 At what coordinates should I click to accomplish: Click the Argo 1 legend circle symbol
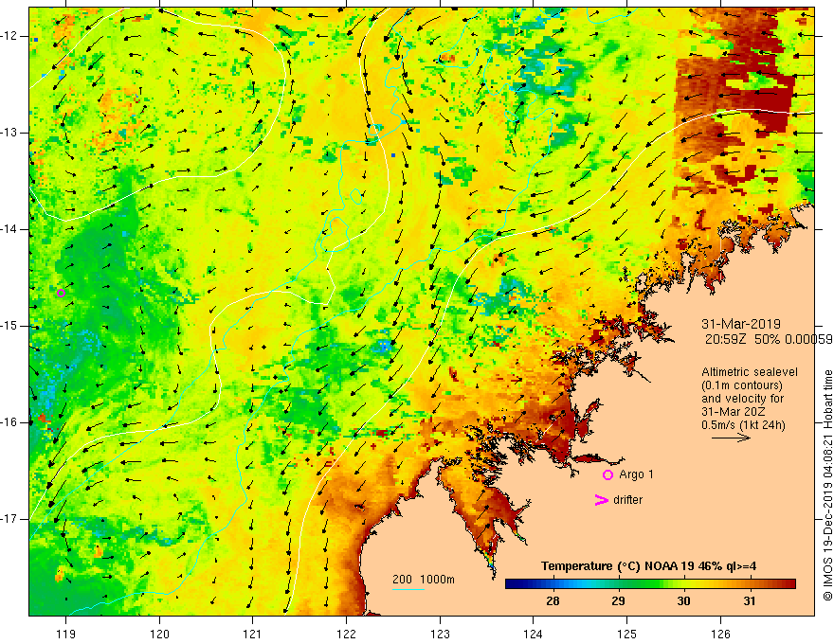pos(607,475)
